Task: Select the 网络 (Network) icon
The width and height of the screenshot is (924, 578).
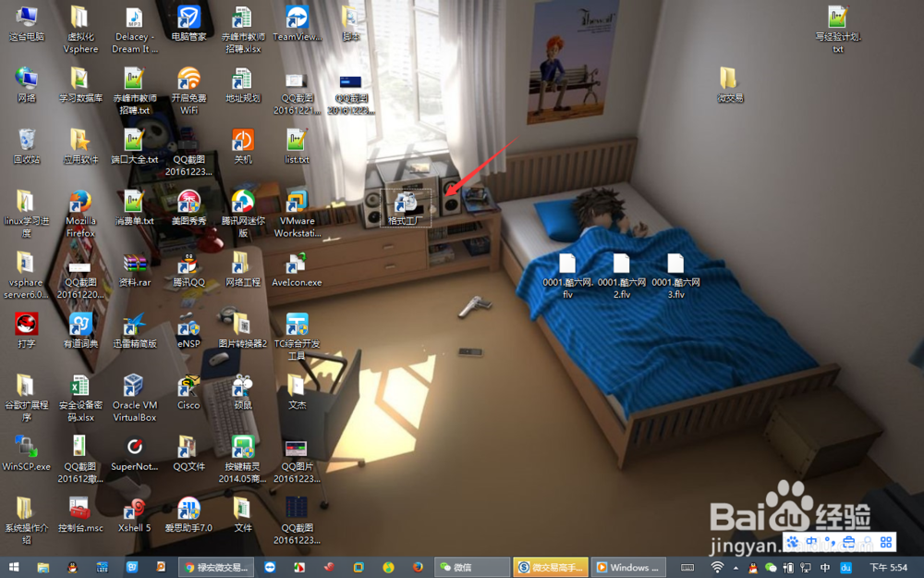Action: [x=27, y=85]
